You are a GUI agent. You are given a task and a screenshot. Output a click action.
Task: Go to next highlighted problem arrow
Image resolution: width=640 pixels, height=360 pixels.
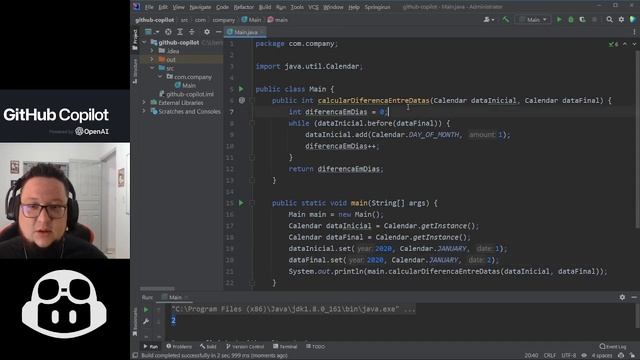[634, 44]
